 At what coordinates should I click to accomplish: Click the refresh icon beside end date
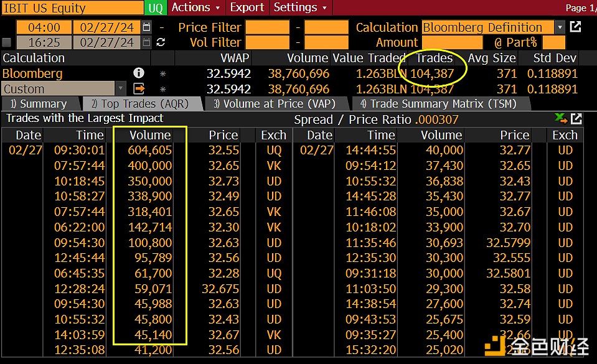click(x=161, y=42)
